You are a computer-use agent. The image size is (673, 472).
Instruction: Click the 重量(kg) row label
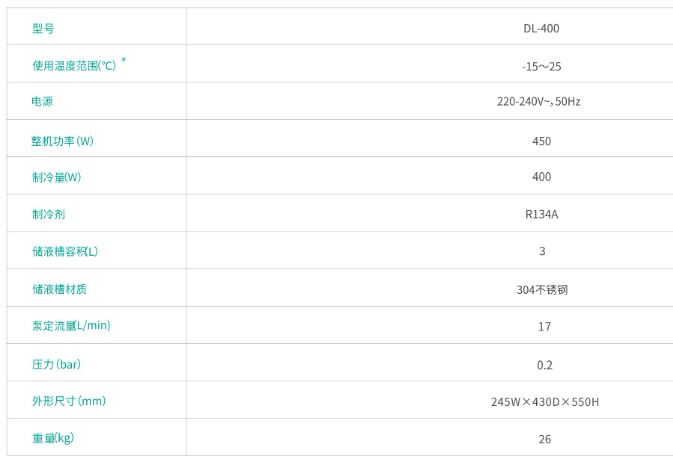53,438
